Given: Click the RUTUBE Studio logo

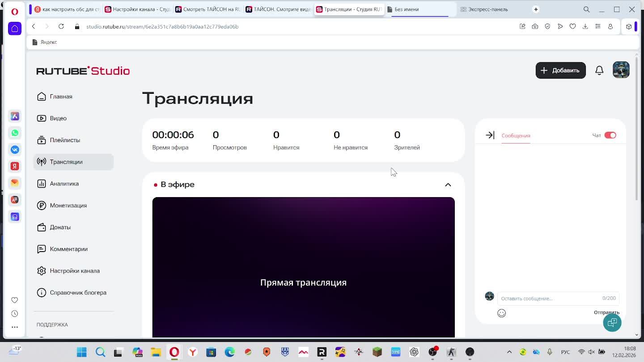Looking at the screenshot, I should 83,71.
